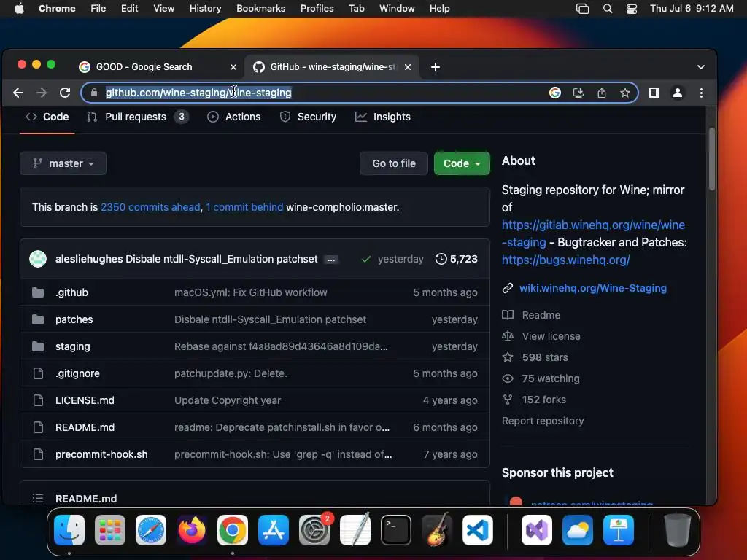Screen dimensions: 747x560
Task: Open App Store from the dock
Action: coord(274,530)
